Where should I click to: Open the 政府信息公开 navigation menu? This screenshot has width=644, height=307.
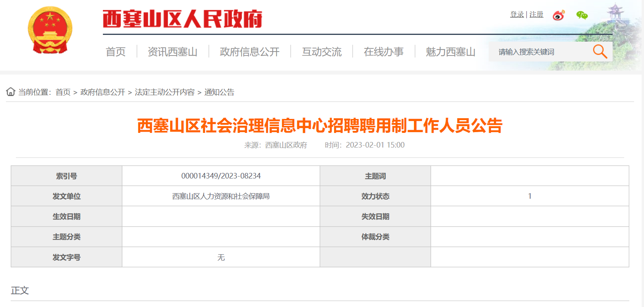pos(249,52)
